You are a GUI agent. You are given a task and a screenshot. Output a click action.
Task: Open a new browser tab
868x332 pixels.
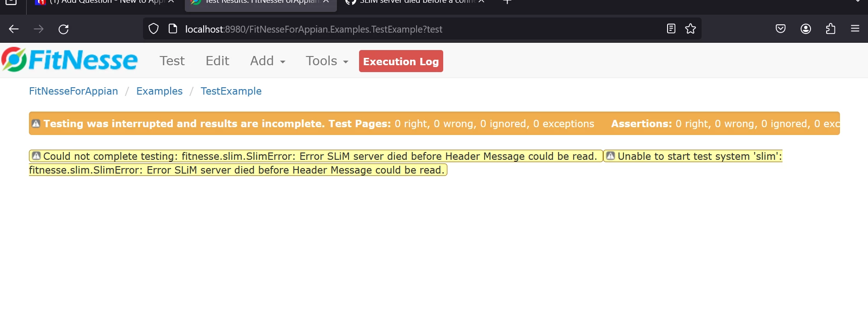(507, 2)
